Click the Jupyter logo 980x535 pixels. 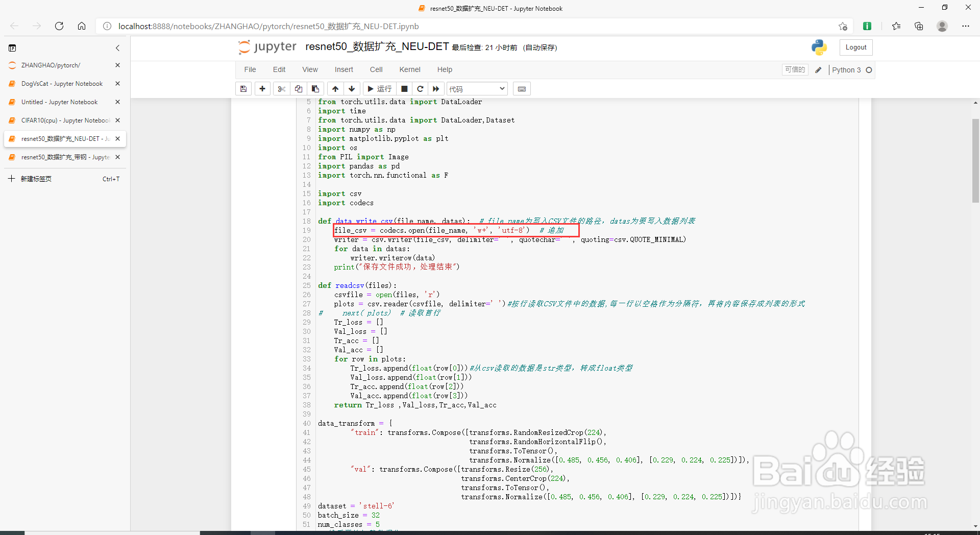tap(267, 47)
